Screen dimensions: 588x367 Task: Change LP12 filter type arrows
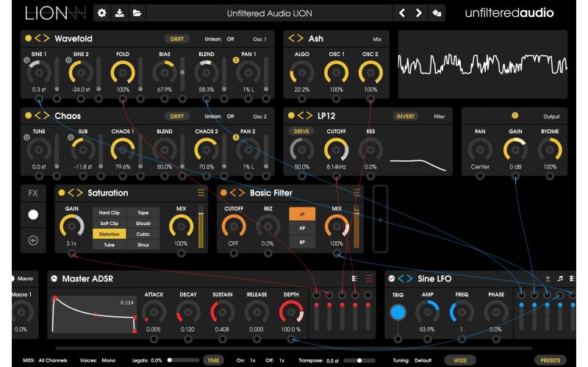point(305,115)
